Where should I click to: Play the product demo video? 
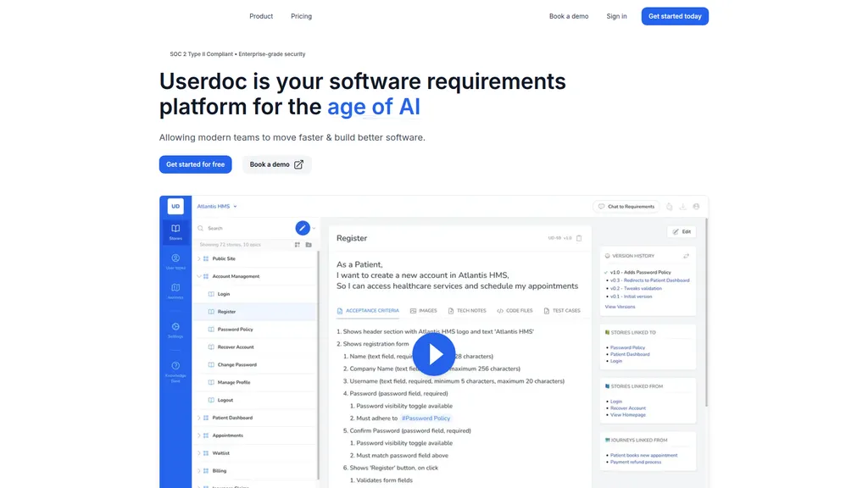point(434,354)
